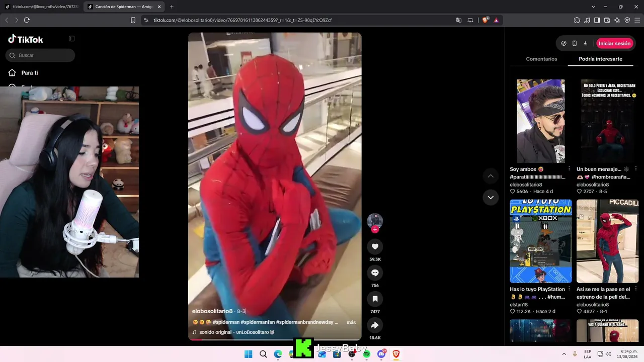Follow creator with the red plus badge
644x362 pixels.
point(375,229)
